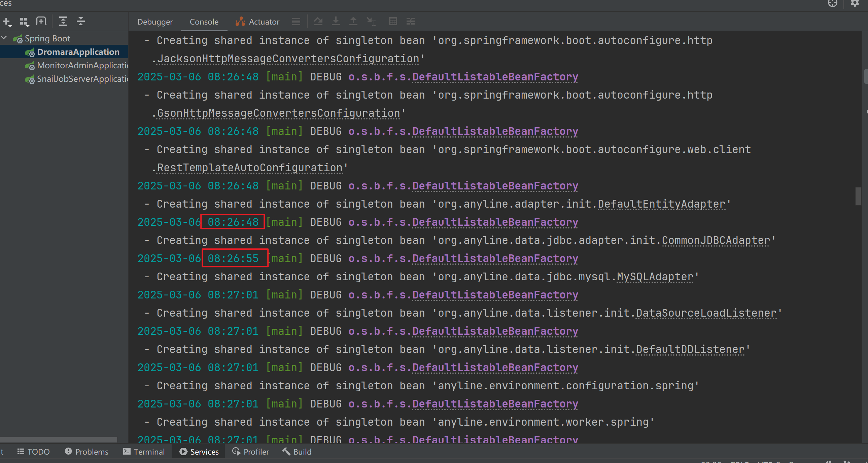Open the Group By options menu

point(24,22)
